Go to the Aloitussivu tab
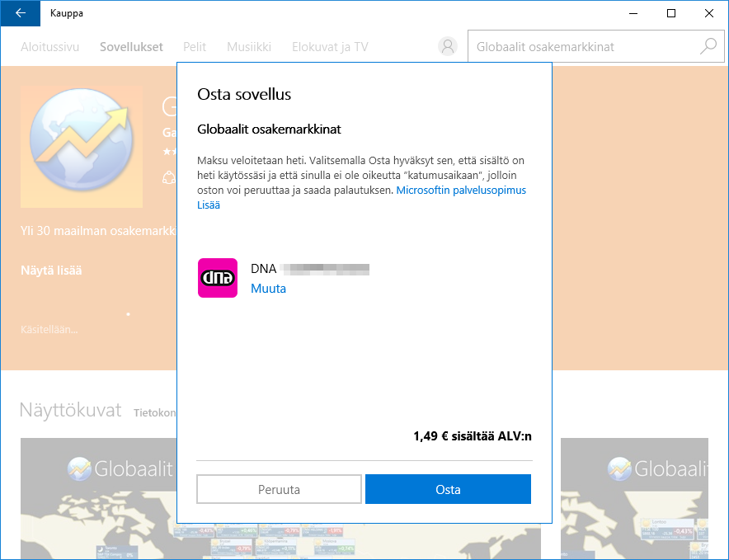 click(49, 47)
